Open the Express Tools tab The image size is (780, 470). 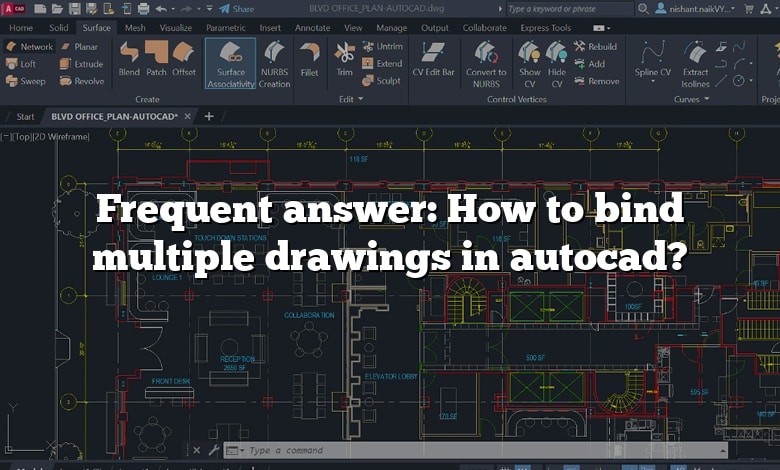(x=546, y=28)
